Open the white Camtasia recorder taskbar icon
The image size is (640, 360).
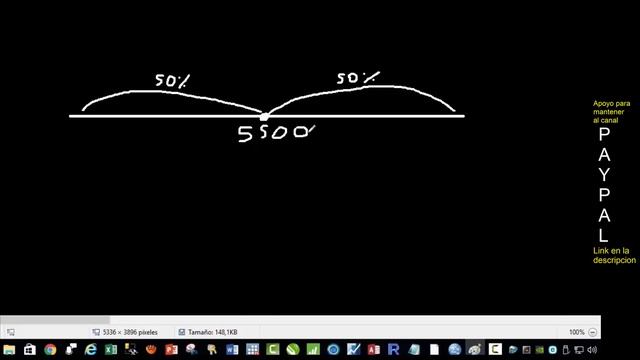[495, 350]
